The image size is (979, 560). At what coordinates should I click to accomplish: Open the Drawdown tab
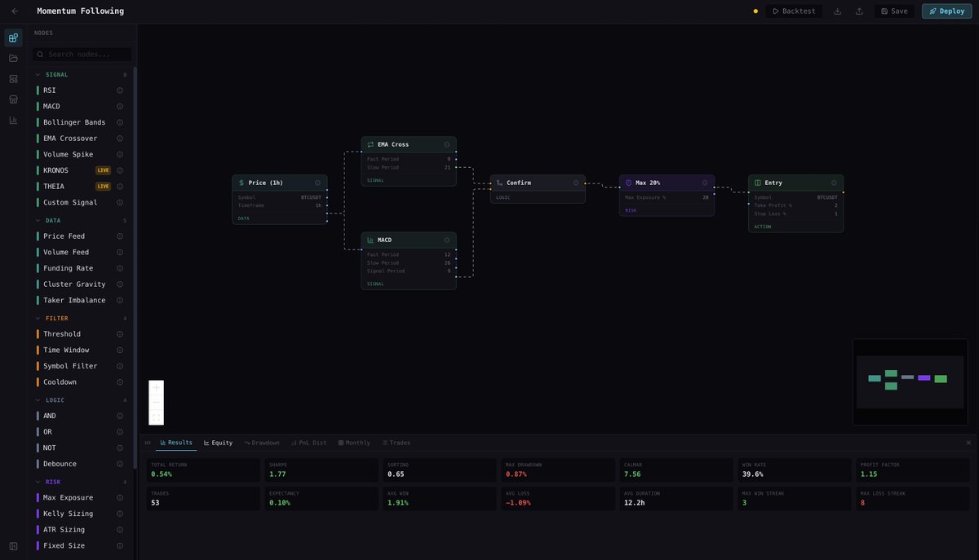262,443
